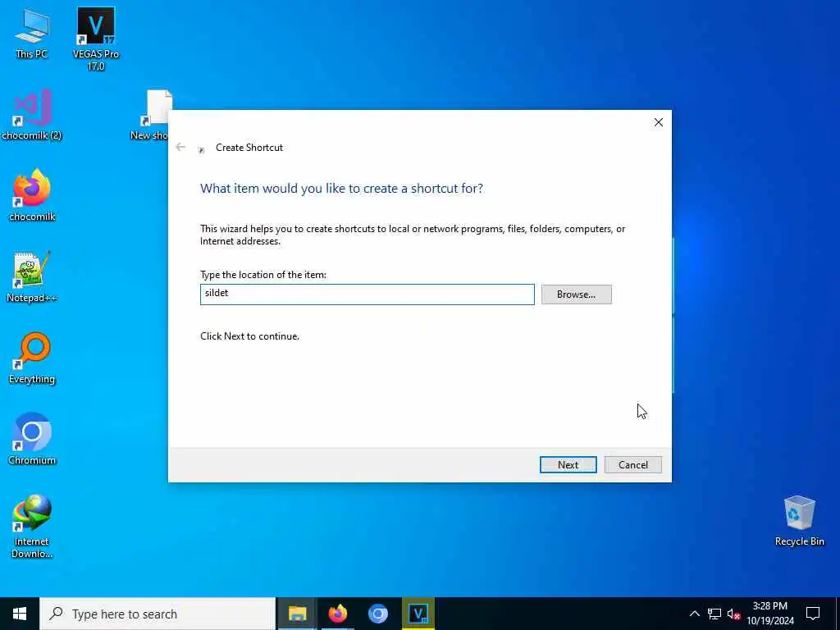Open the Action Center notifications icon
Screen dimensions: 840x630
coord(813,614)
